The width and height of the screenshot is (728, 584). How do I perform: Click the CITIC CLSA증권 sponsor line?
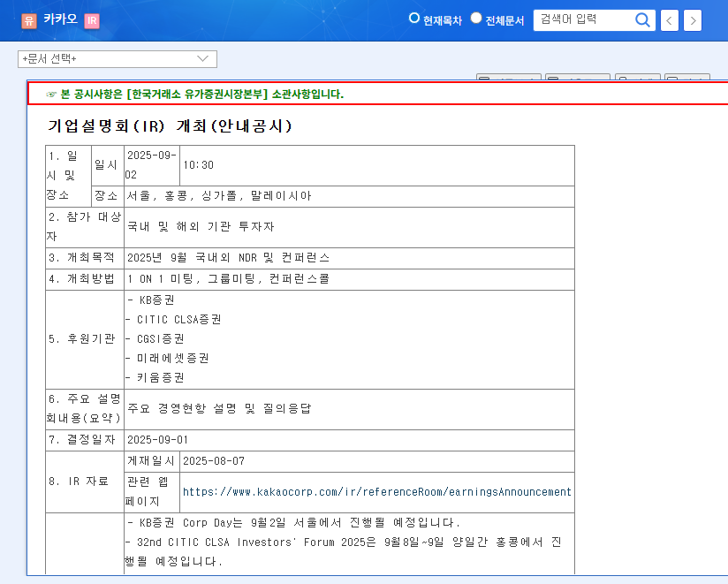174,320
